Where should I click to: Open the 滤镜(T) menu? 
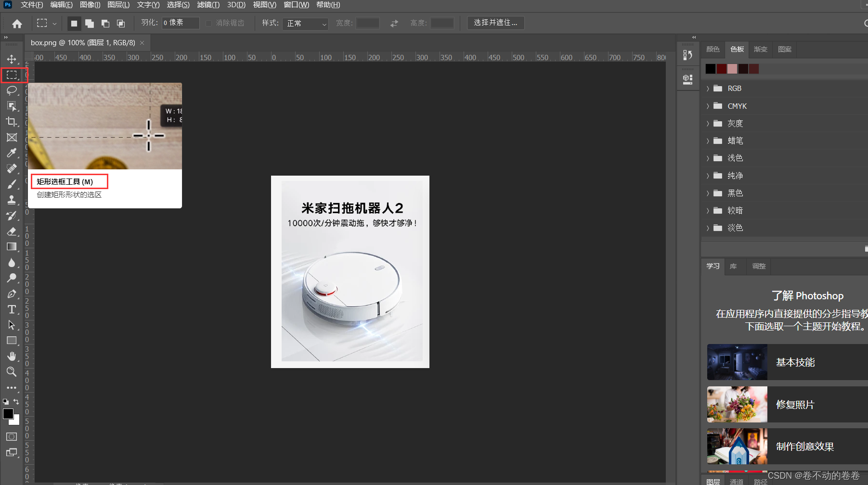208,5
